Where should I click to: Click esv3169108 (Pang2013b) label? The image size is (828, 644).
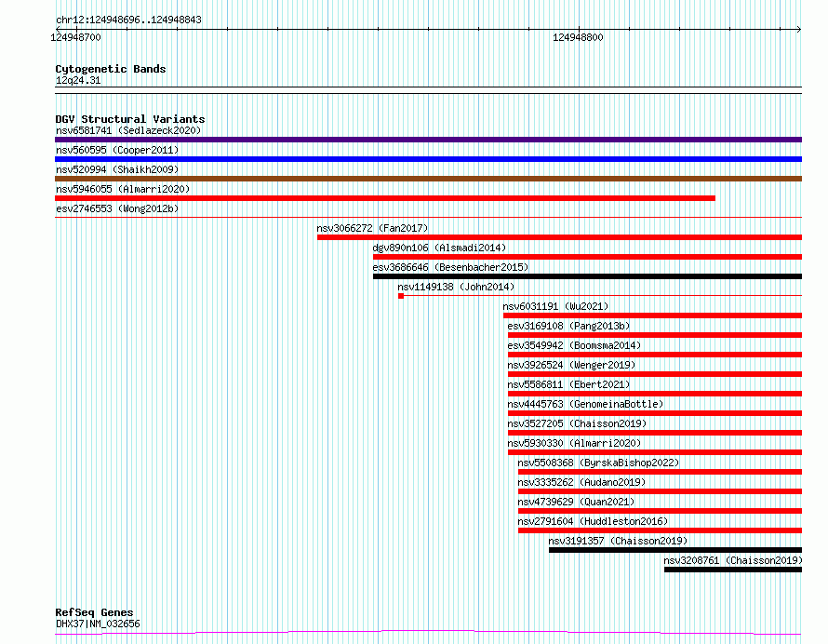pyautogui.click(x=568, y=326)
